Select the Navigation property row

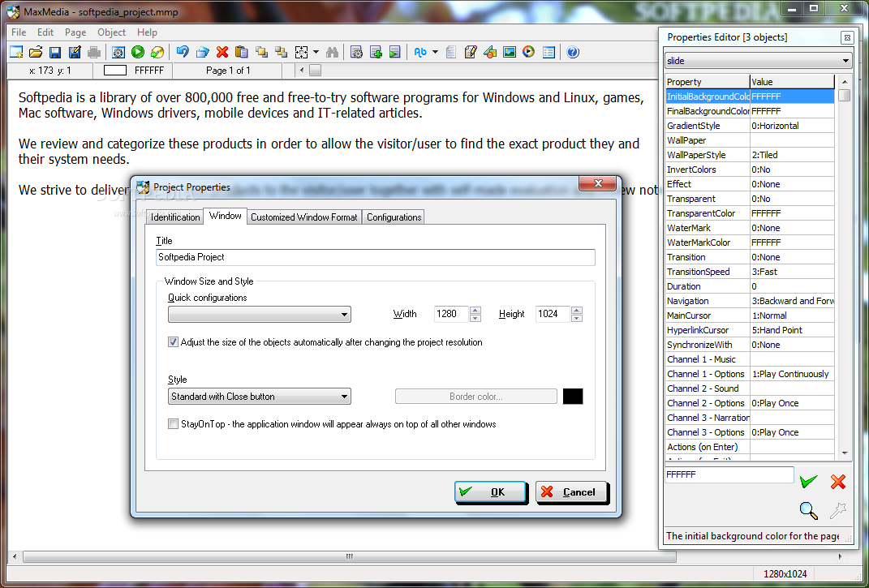point(749,301)
